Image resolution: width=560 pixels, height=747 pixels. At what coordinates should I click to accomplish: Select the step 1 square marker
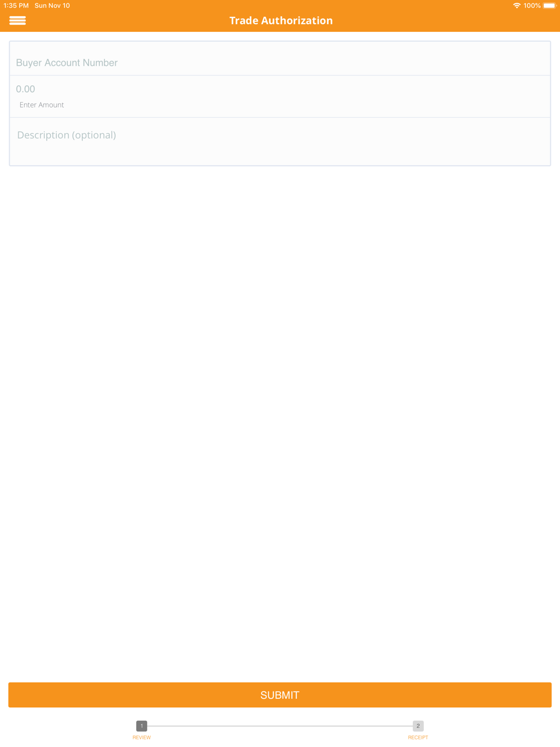pos(142,726)
